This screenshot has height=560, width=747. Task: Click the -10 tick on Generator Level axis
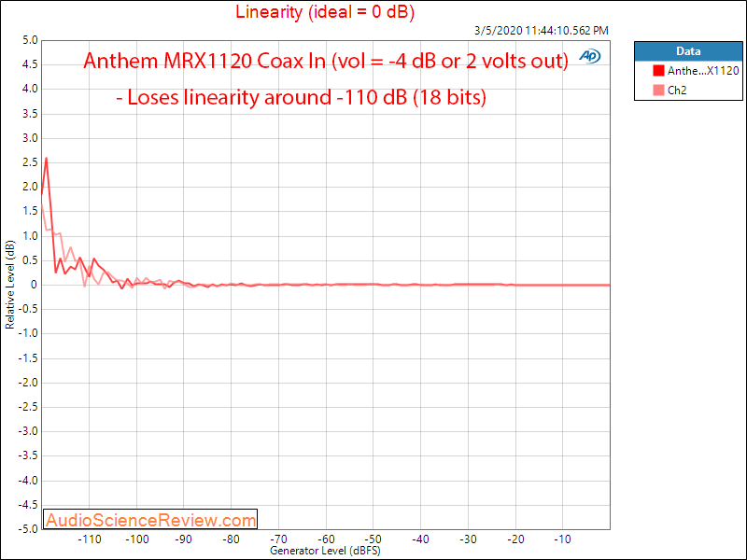[562, 539]
